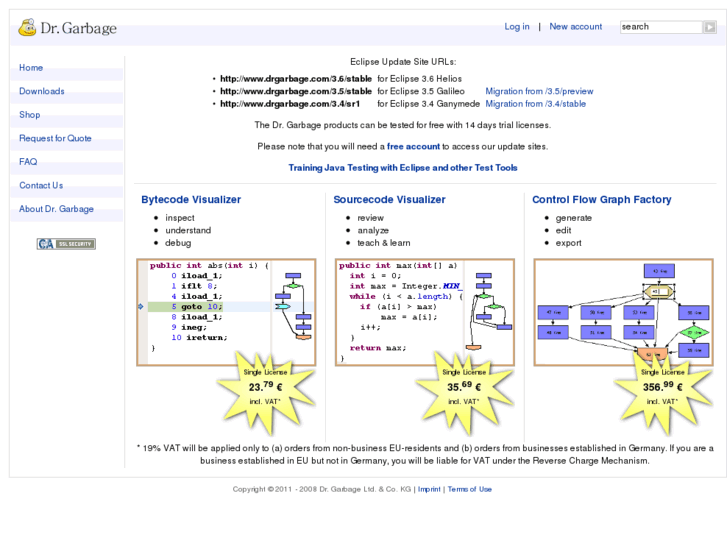Submit search with the arrow button
727x545 pixels.
(x=709, y=27)
